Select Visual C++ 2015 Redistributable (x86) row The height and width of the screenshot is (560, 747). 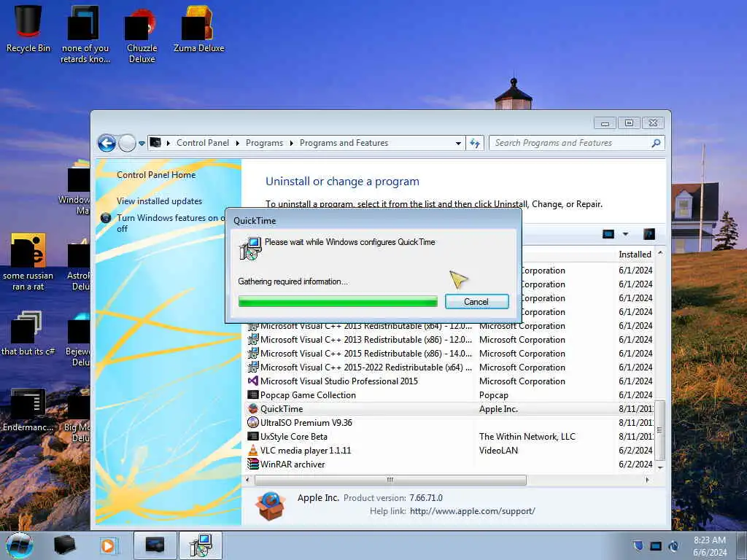point(449,354)
